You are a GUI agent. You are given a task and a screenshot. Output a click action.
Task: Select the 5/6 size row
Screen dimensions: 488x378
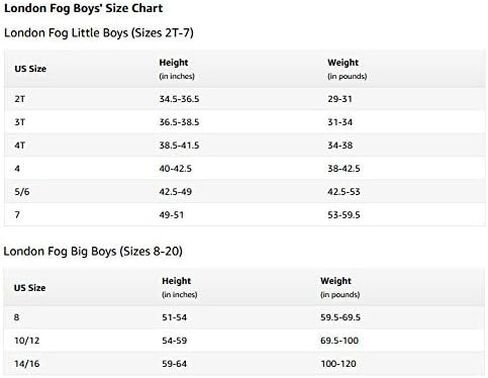[x=245, y=192]
